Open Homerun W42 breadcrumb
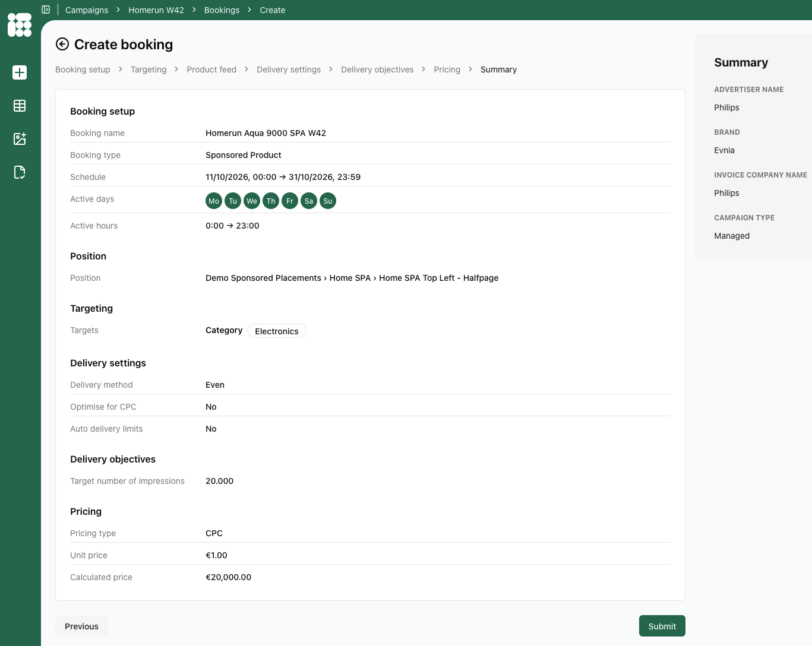 156,10
